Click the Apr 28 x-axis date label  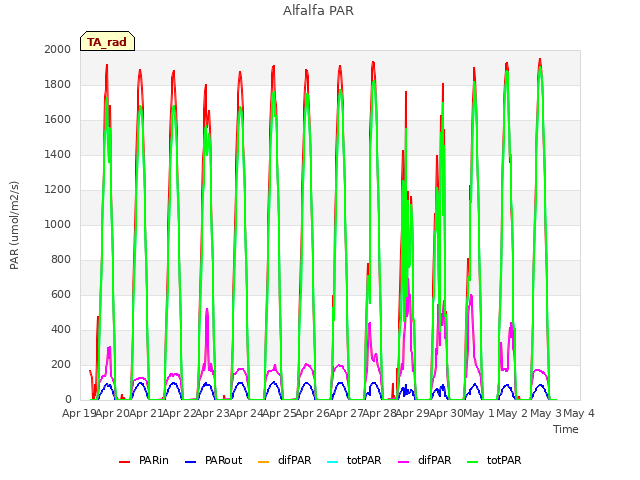[x=380, y=413]
